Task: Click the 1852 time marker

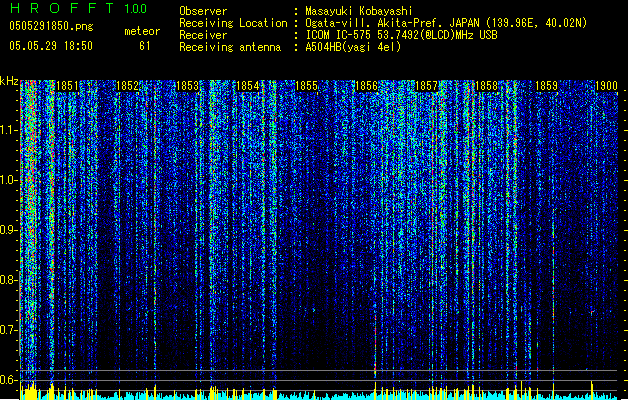Action: [127, 86]
